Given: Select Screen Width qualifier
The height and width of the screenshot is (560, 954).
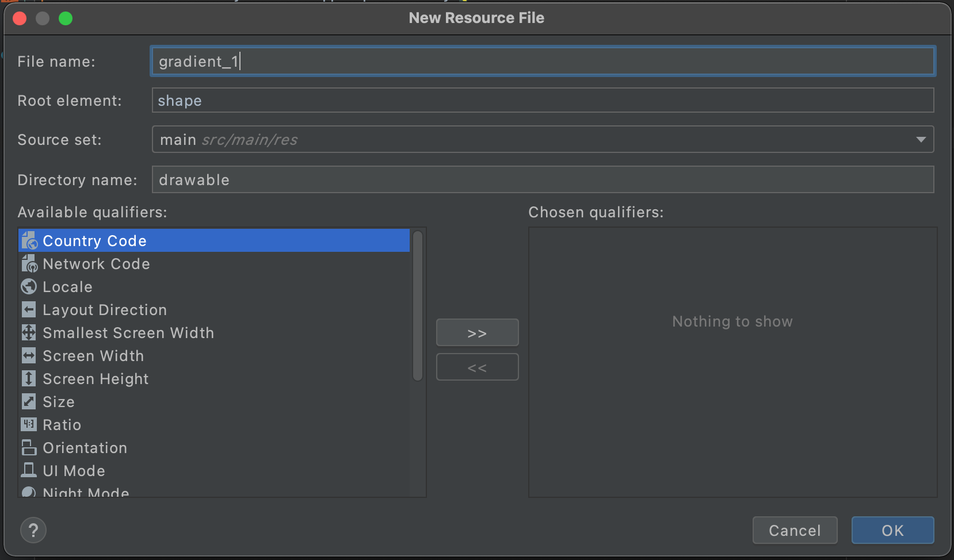Looking at the screenshot, I should point(214,355).
